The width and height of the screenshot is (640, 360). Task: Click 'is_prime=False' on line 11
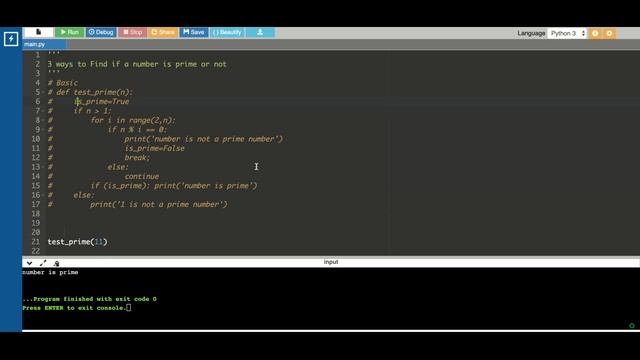tap(154, 149)
